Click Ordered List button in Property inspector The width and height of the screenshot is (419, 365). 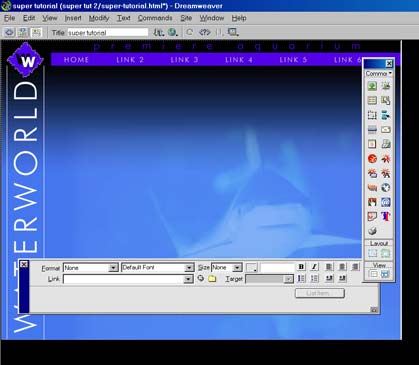(314, 278)
